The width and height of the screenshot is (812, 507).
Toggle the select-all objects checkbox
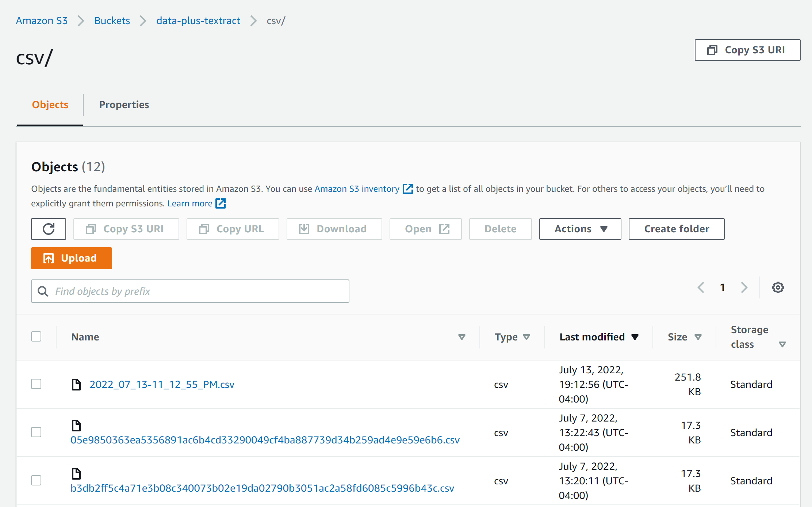pos(36,336)
